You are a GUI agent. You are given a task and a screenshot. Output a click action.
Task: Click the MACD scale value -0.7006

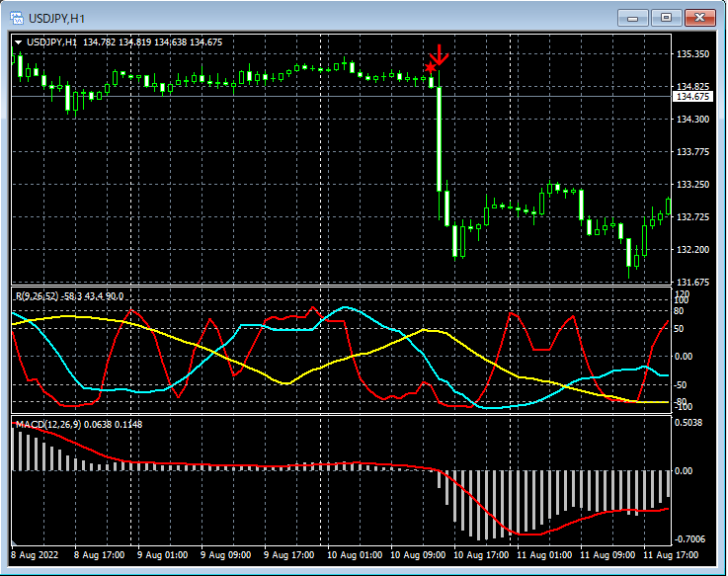point(689,539)
